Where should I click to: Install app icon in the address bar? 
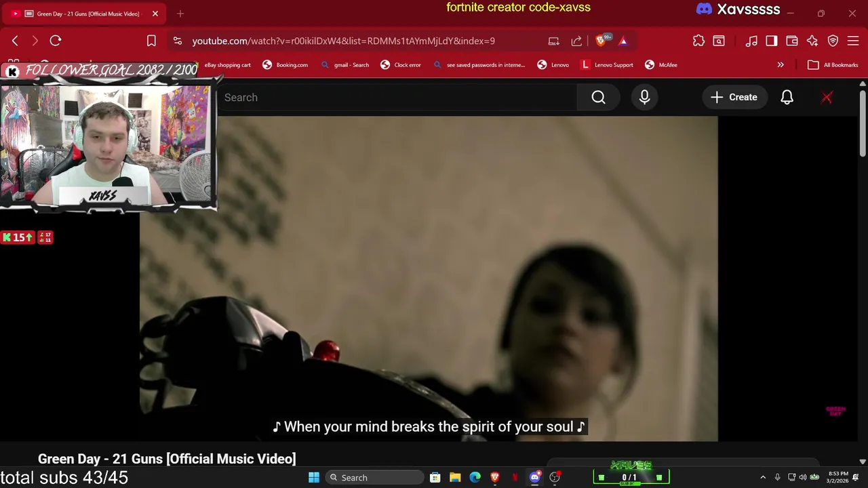tap(554, 41)
